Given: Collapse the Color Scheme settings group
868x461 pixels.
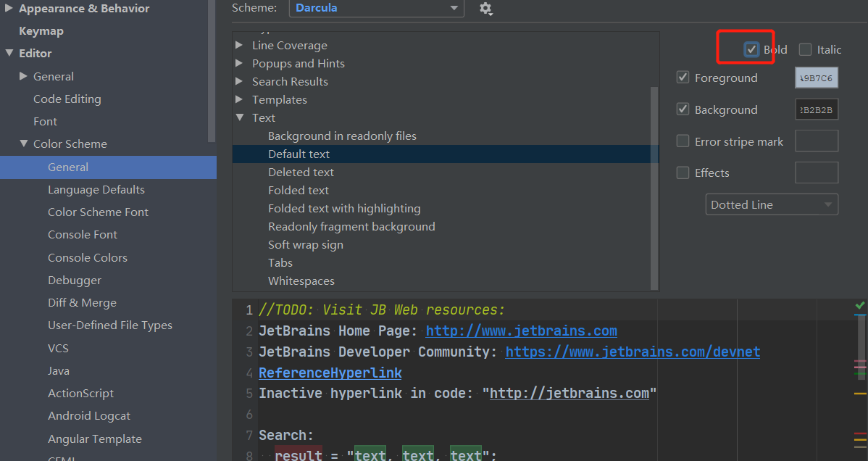Looking at the screenshot, I should pyautogui.click(x=24, y=144).
